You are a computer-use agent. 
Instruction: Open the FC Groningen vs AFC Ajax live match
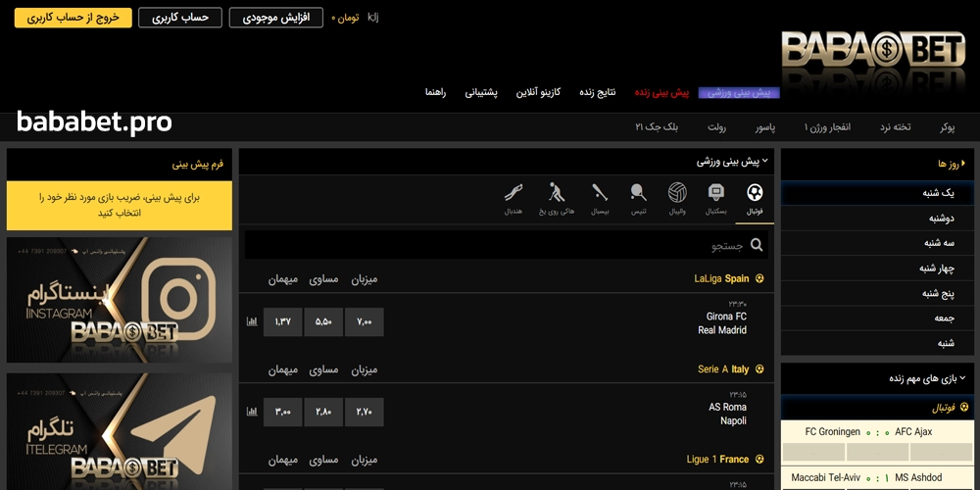877,432
